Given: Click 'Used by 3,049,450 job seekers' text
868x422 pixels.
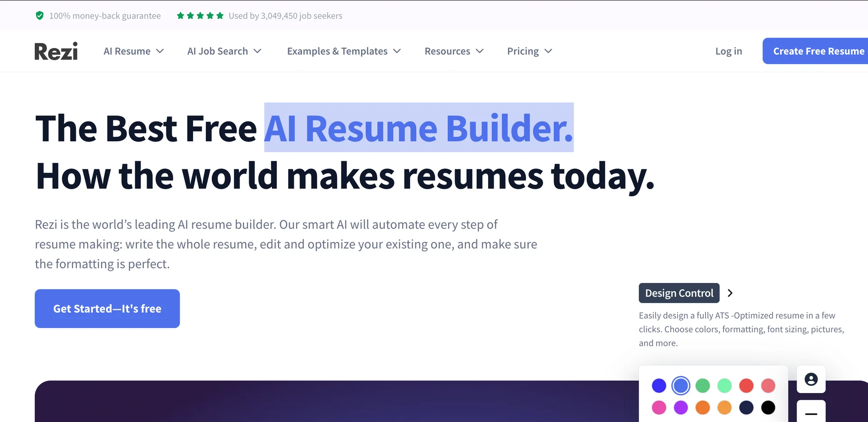Looking at the screenshot, I should (x=285, y=16).
